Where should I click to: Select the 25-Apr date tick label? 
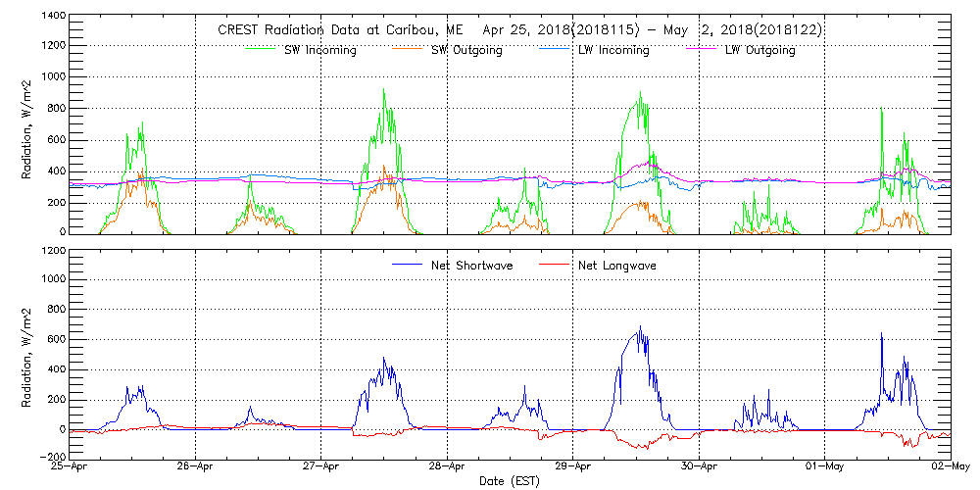point(72,467)
